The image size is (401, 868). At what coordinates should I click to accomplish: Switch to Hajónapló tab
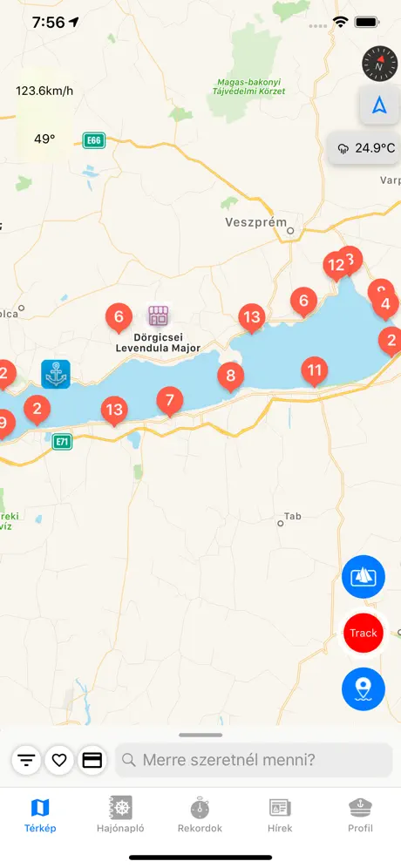coord(120,815)
